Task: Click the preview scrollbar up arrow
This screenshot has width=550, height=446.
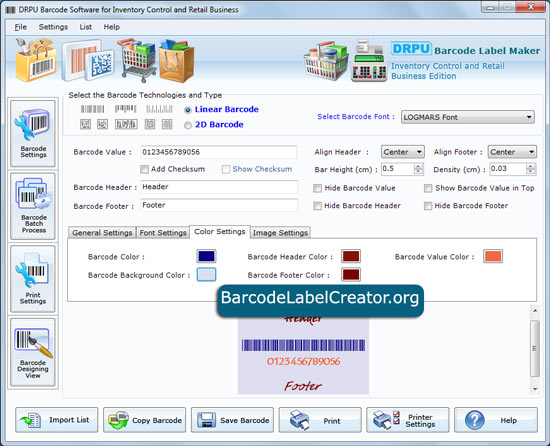Action: point(535,311)
